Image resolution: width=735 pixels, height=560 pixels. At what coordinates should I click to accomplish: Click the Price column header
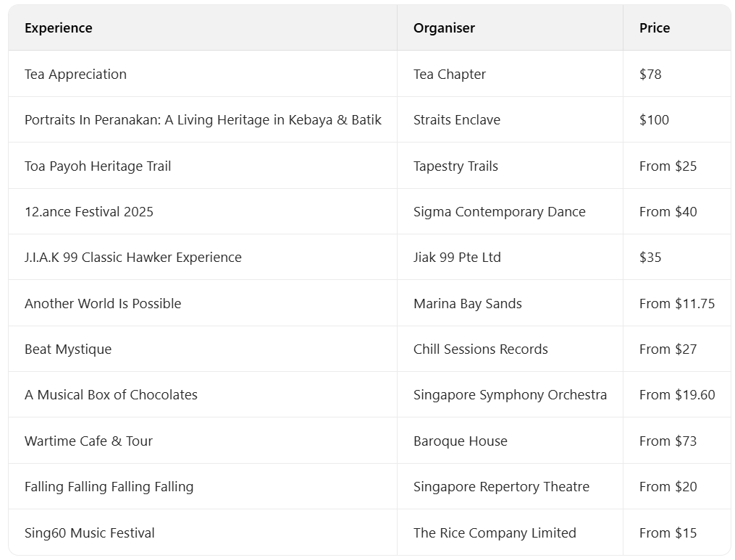tap(655, 28)
